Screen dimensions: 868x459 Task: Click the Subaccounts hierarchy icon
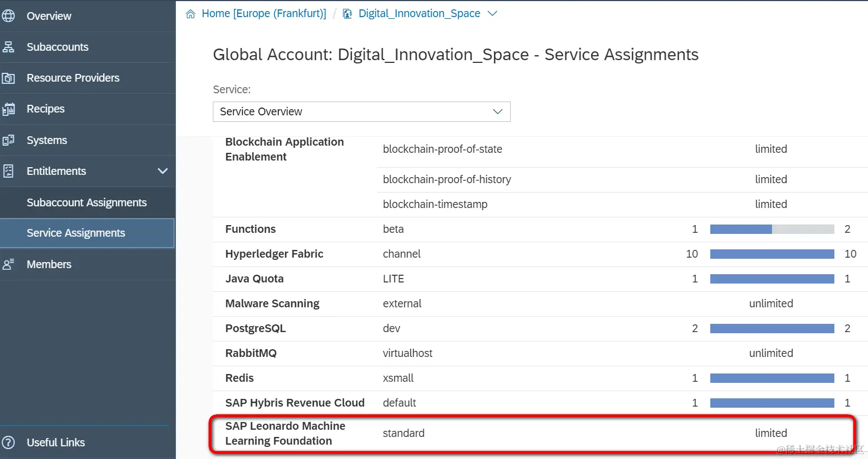[8, 47]
